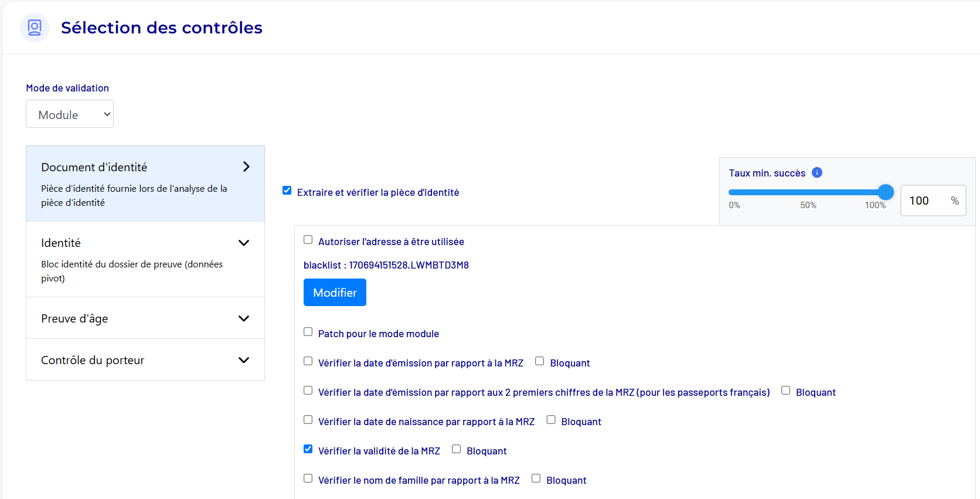Enable Vérifier la date d'émission par rapport à la MRZ
This screenshot has height=499, width=980.
(308, 361)
